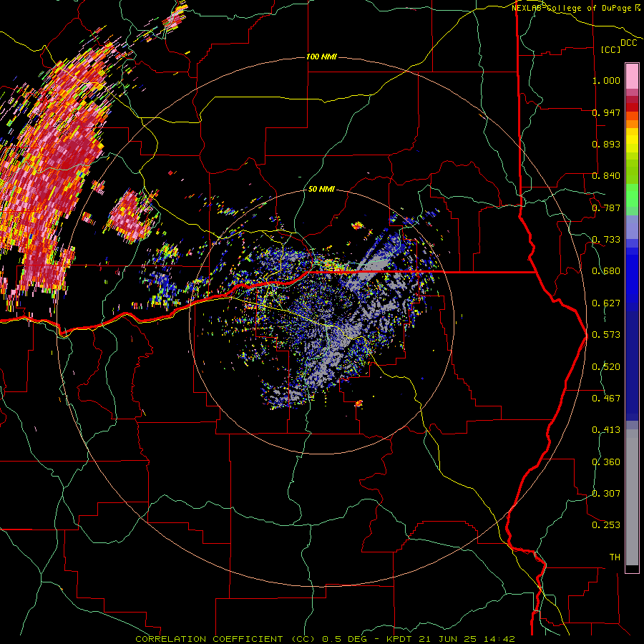Click the 50 NMI range ring label
This screenshot has height=644, width=644.
point(321,189)
